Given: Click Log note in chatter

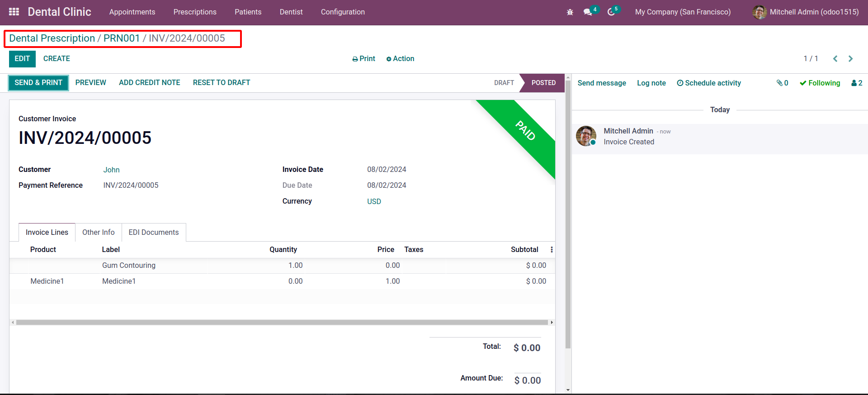Looking at the screenshot, I should (651, 83).
